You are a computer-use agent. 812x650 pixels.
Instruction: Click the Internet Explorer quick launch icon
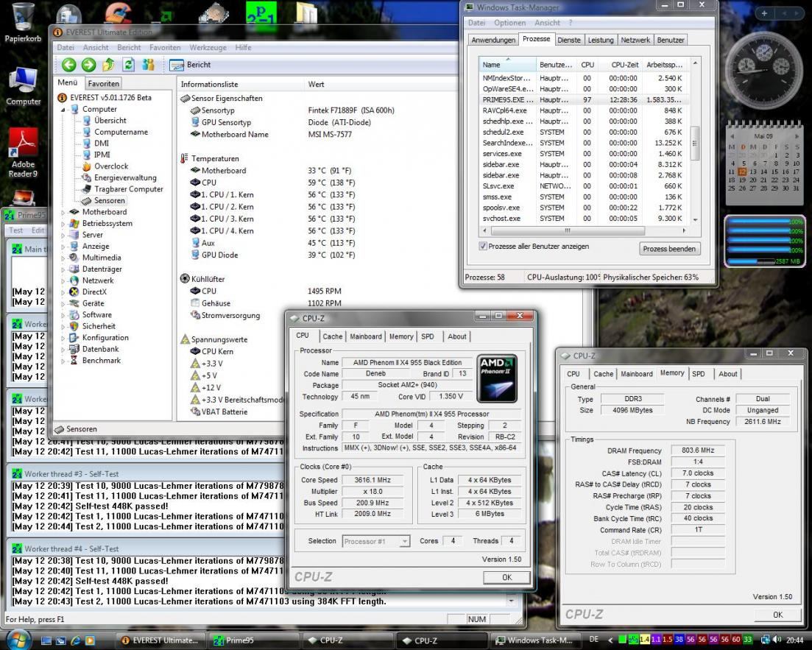click(x=75, y=640)
